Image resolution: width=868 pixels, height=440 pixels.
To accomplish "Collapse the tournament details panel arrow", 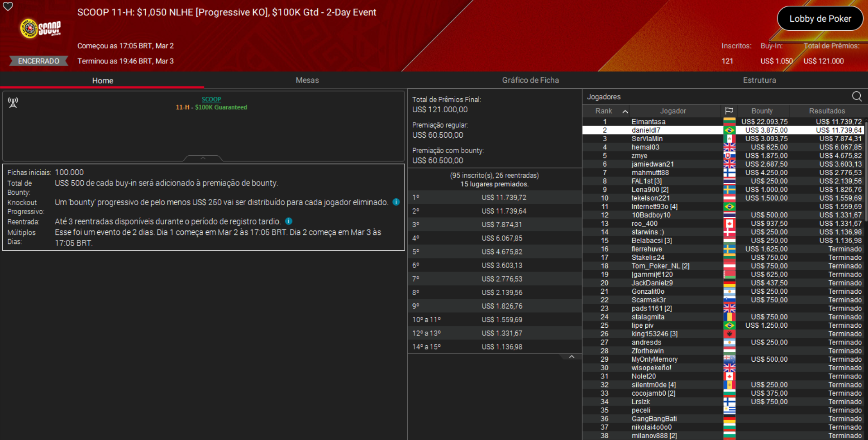I will click(203, 158).
